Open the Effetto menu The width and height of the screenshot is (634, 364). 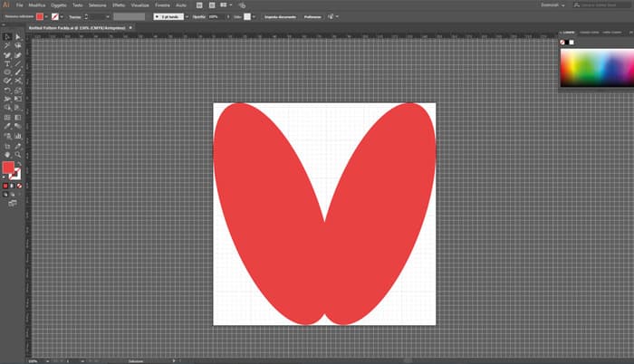click(x=119, y=5)
